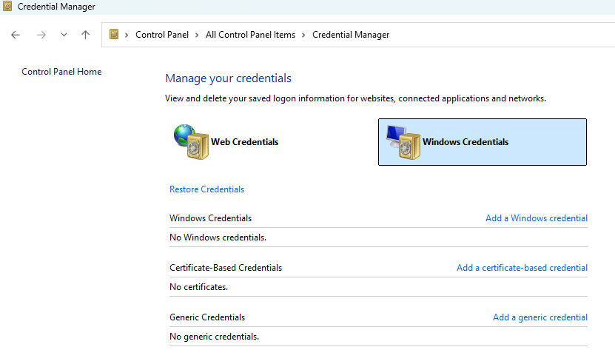Open Control Panel breadcrumb
The image size is (615, 364).
(x=162, y=35)
